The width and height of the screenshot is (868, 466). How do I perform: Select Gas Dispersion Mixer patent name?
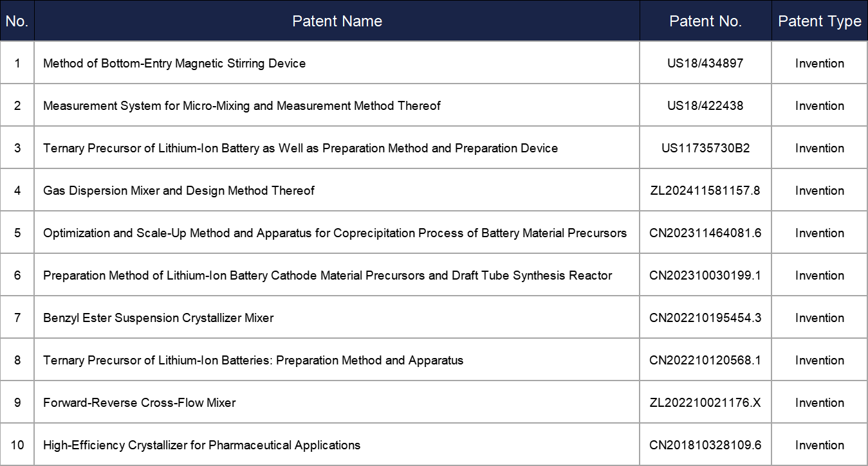coord(179,190)
